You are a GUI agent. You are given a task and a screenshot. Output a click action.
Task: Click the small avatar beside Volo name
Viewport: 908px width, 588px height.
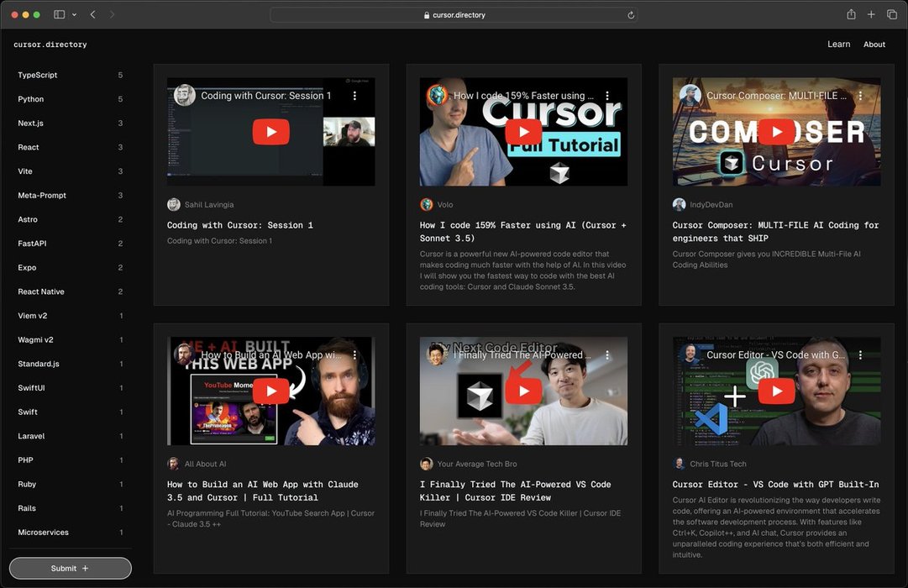click(426, 204)
